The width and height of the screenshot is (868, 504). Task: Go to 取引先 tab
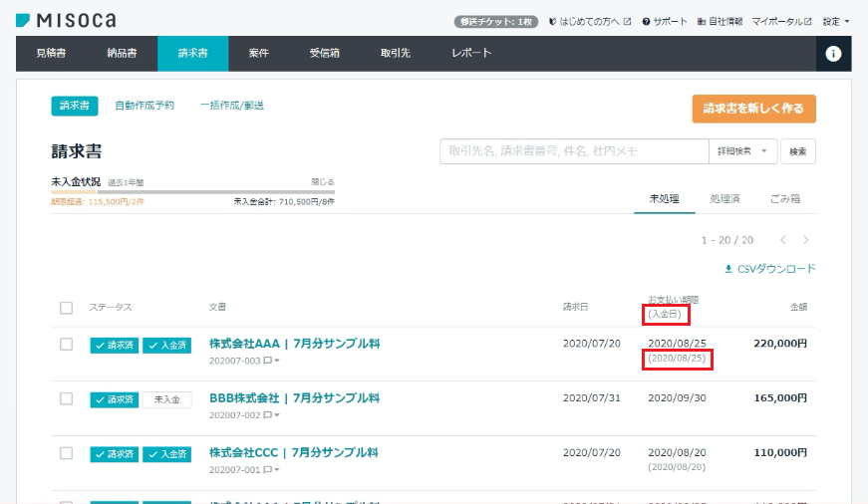pos(396,53)
